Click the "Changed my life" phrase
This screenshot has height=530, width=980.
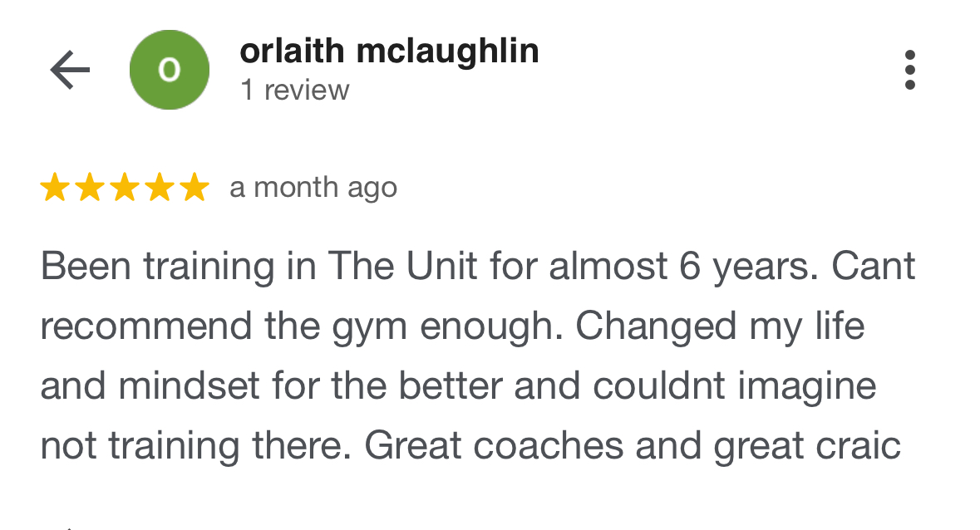click(x=720, y=327)
